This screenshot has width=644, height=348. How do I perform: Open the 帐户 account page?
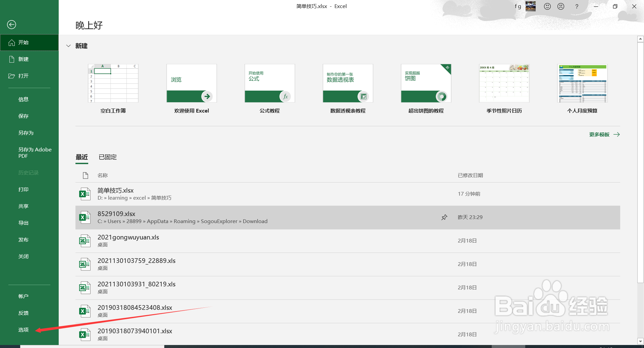(x=29, y=296)
